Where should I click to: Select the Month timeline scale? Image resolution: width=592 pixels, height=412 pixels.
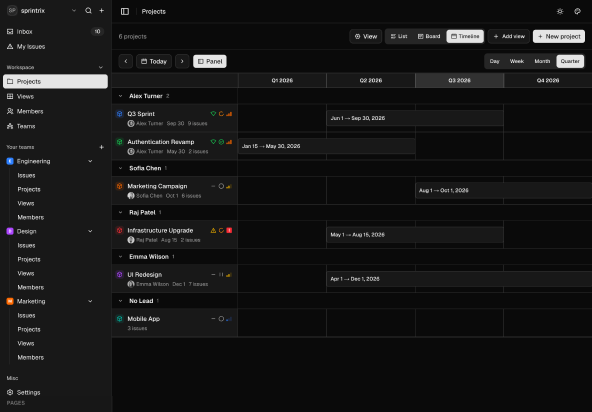coord(542,61)
